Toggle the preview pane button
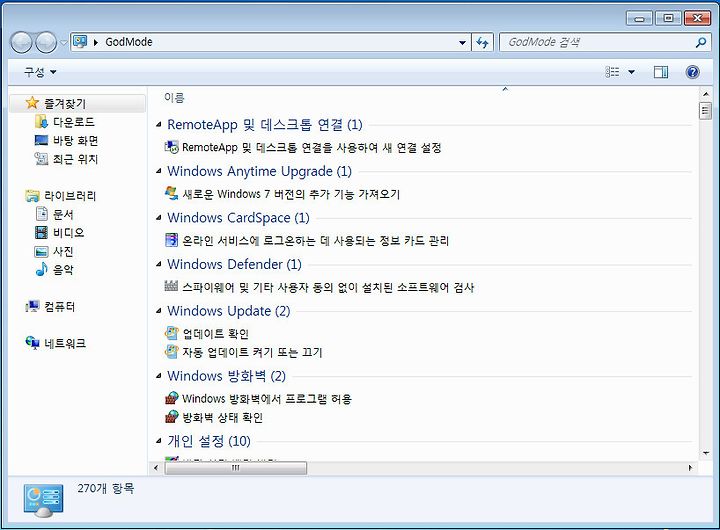Viewport: 720px width, 530px height. [661, 72]
